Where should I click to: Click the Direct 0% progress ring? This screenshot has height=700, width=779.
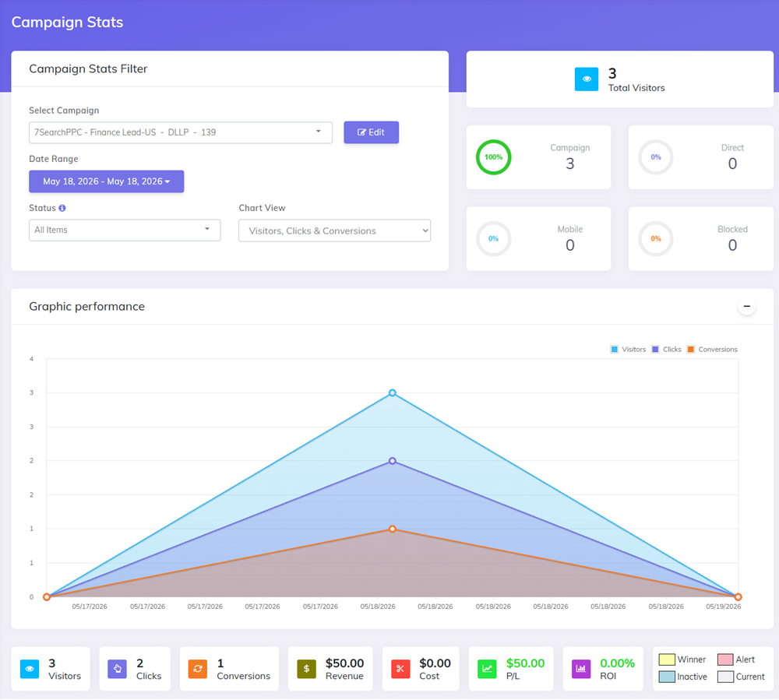[x=656, y=157]
